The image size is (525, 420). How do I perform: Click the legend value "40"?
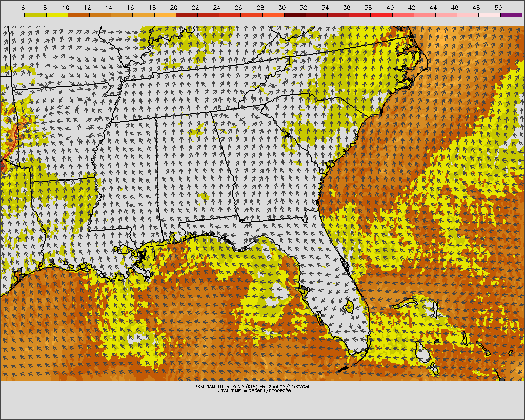[390, 7]
